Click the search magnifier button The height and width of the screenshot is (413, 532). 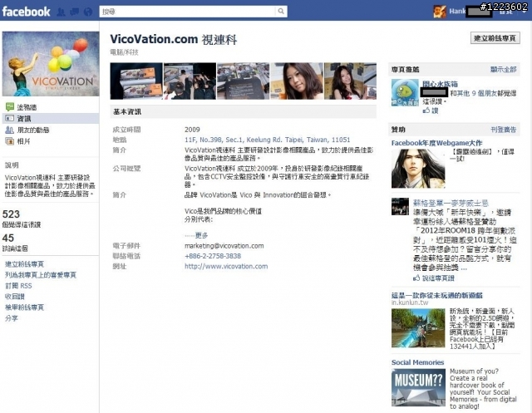[x=281, y=11]
